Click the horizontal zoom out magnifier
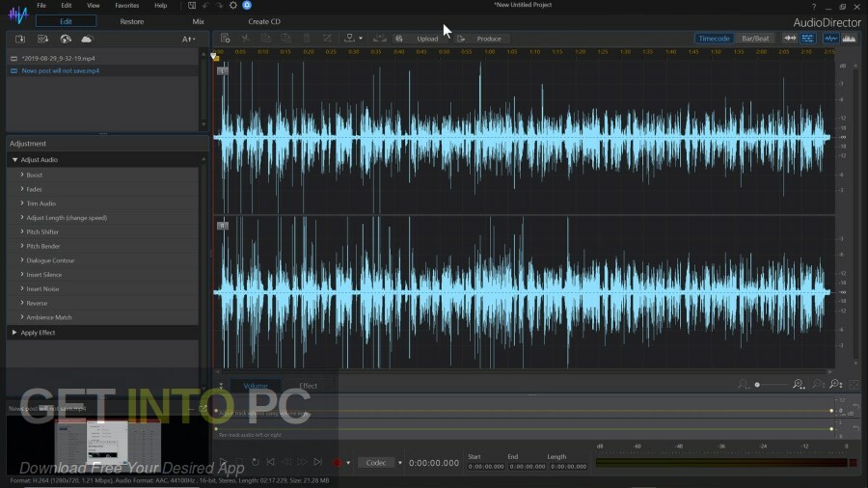Viewport: 868px width, 488px height. 743,384
